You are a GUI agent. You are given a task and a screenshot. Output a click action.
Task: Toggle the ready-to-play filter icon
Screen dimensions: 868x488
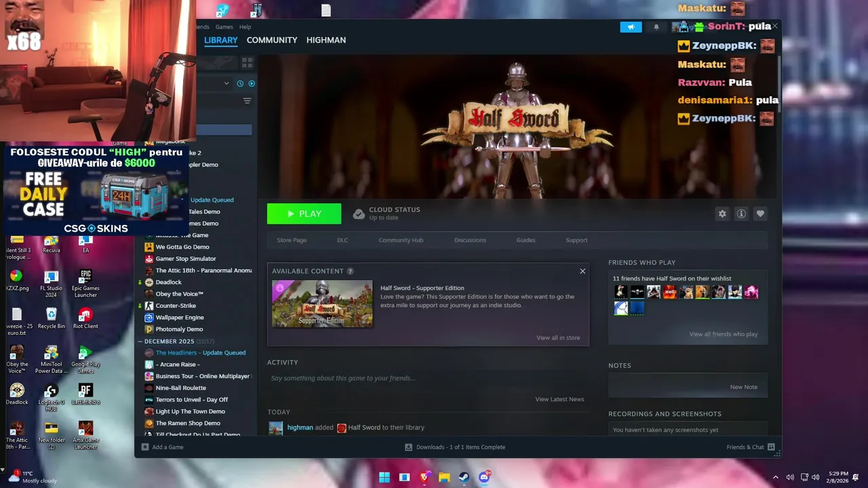(252, 83)
